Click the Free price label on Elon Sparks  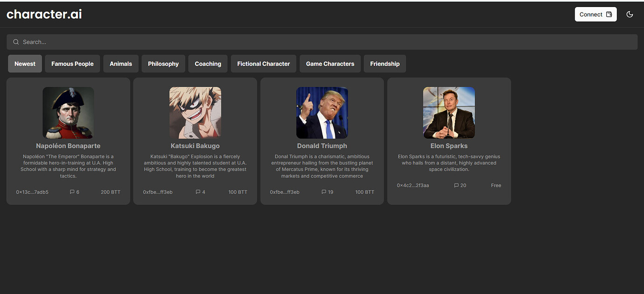click(x=496, y=185)
